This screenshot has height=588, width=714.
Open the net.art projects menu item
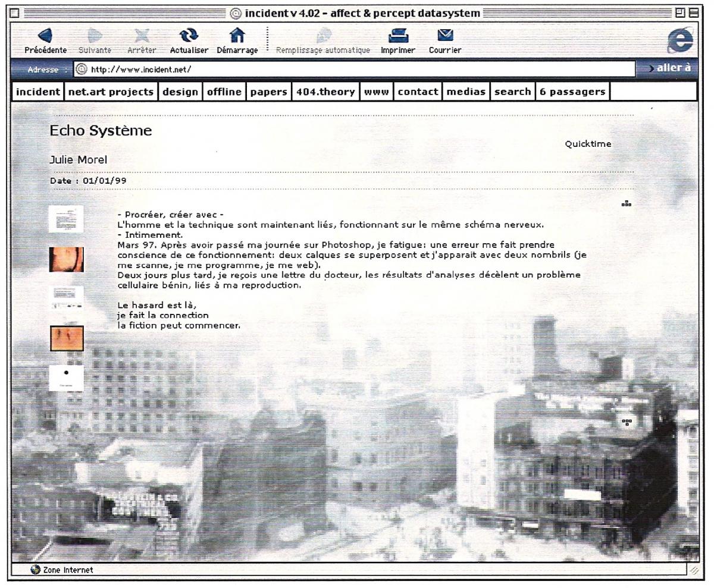point(111,92)
